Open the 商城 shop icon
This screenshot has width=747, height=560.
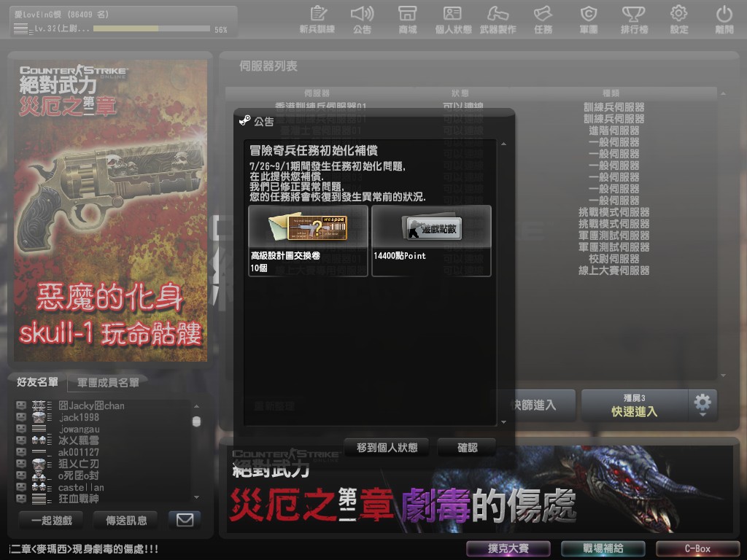tap(407, 20)
